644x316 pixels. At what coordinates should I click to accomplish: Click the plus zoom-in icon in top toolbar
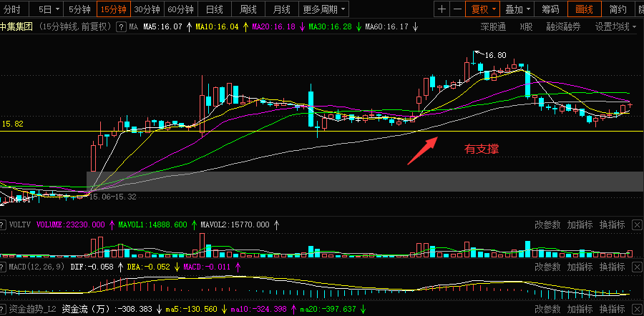click(441, 9)
